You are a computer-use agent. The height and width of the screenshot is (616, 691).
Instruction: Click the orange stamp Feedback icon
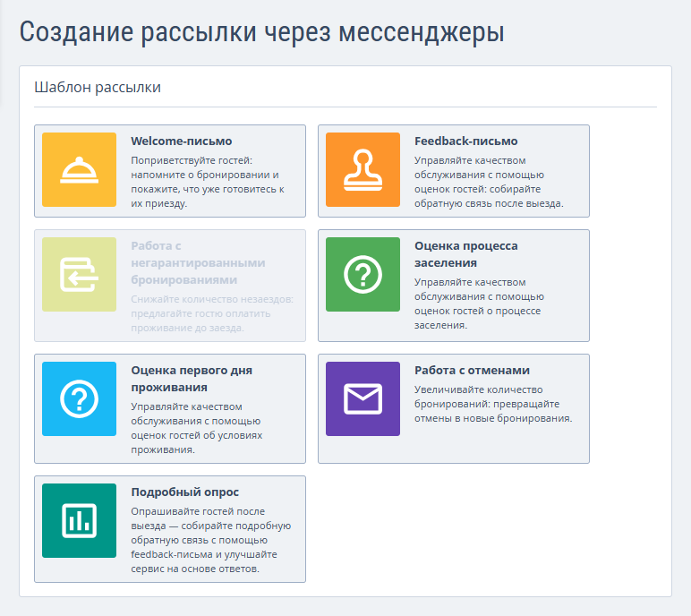point(363,170)
